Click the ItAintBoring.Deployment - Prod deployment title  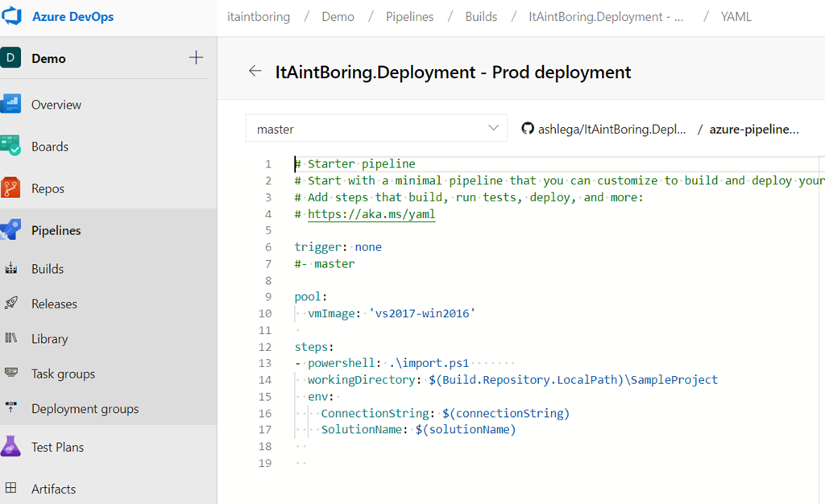pos(453,72)
